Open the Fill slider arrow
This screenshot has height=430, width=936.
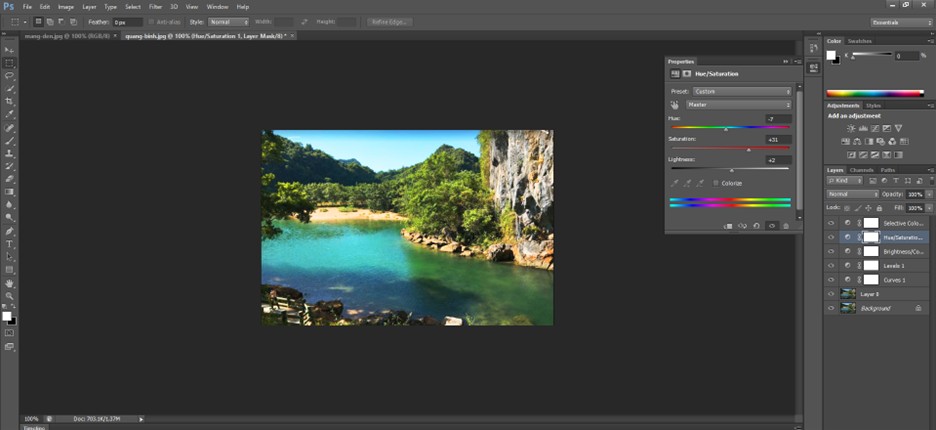pyautogui.click(x=929, y=208)
